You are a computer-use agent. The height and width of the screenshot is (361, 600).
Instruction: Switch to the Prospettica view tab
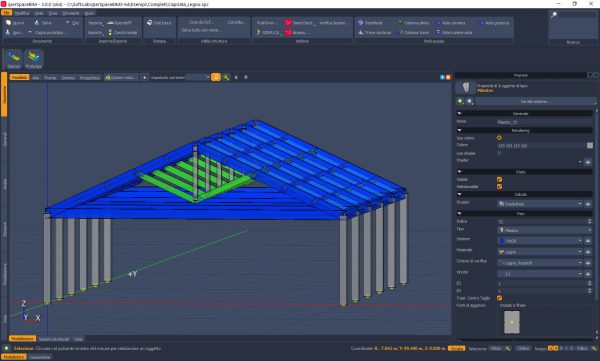pos(90,77)
